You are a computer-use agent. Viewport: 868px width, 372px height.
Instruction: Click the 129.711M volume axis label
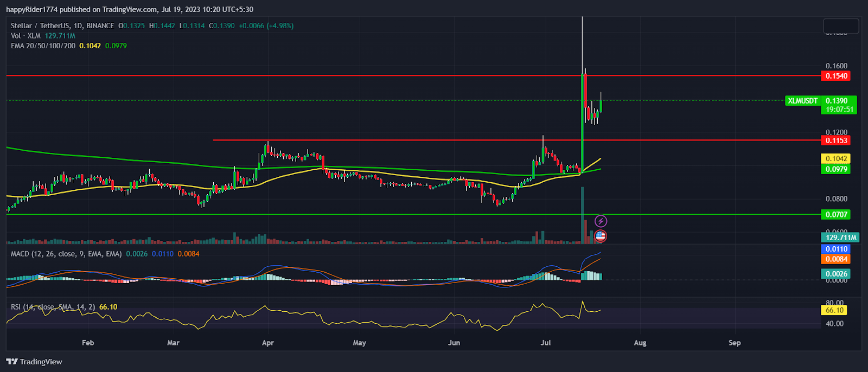(840, 238)
